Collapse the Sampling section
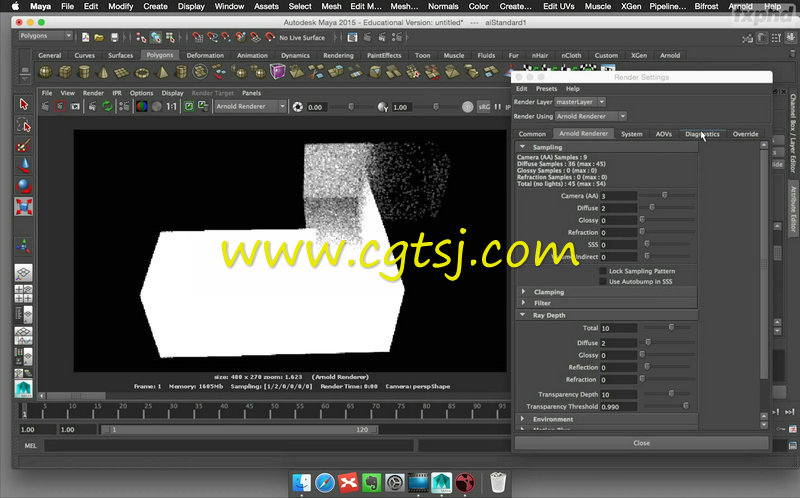 coord(522,147)
